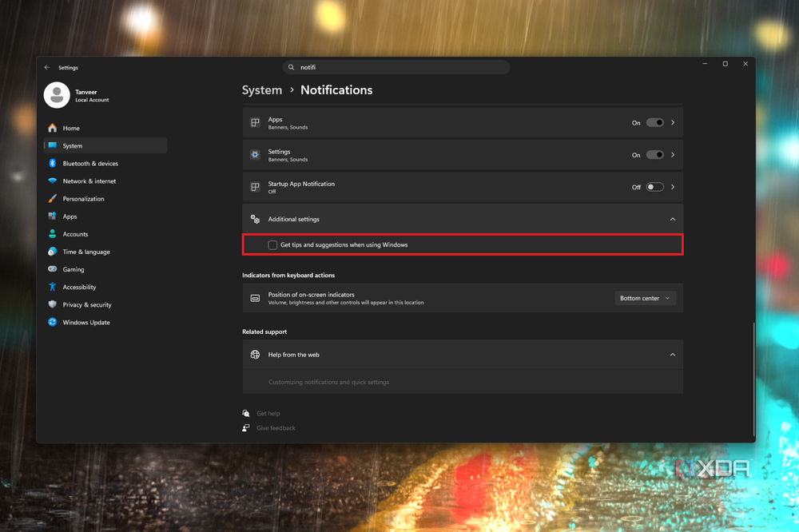Click the Tanveer account name
The image size is (799, 532).
tap(86, 92)
